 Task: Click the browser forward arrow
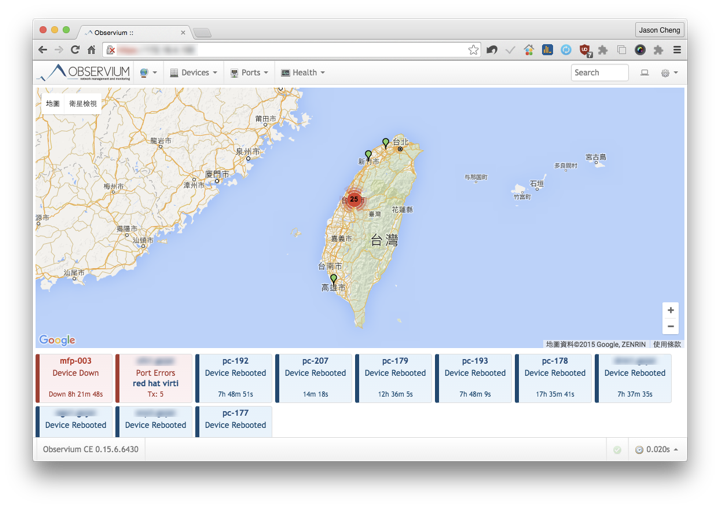click(59, 50)
